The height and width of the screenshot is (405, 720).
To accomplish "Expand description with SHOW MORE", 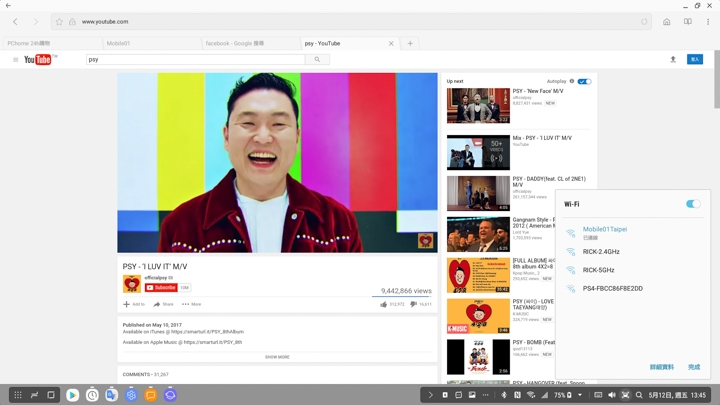I will coord(277,357).
